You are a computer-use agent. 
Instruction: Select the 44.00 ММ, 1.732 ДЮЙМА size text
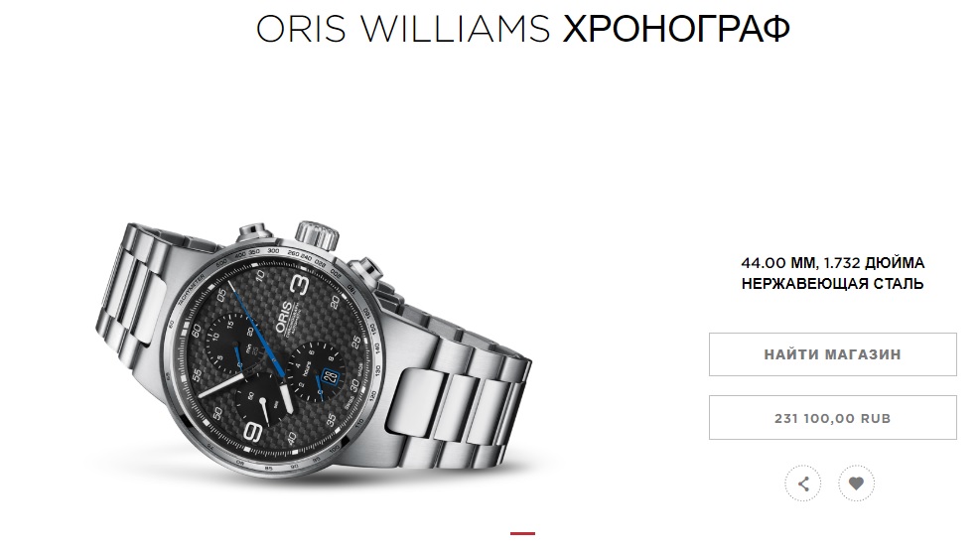pyautogui.click(x=832, y=263)
